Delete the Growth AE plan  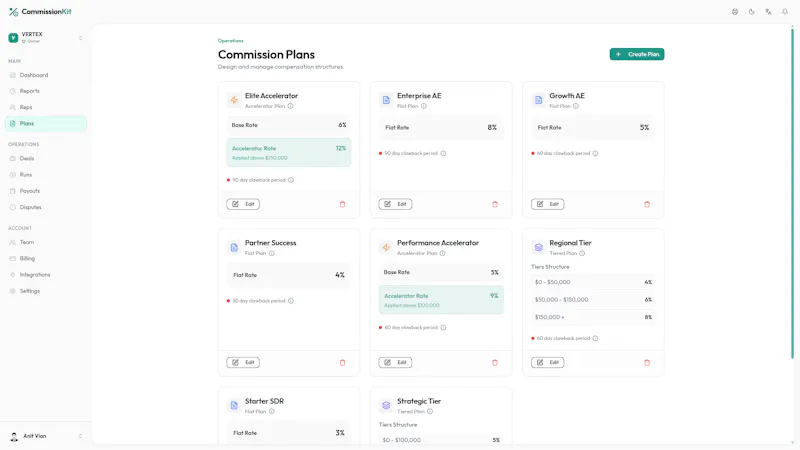647,204
